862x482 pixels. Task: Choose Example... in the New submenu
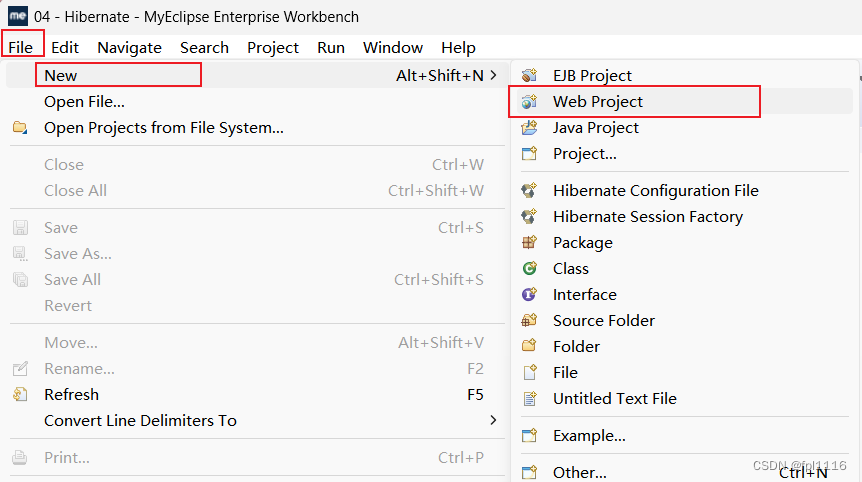click(683, 435)
